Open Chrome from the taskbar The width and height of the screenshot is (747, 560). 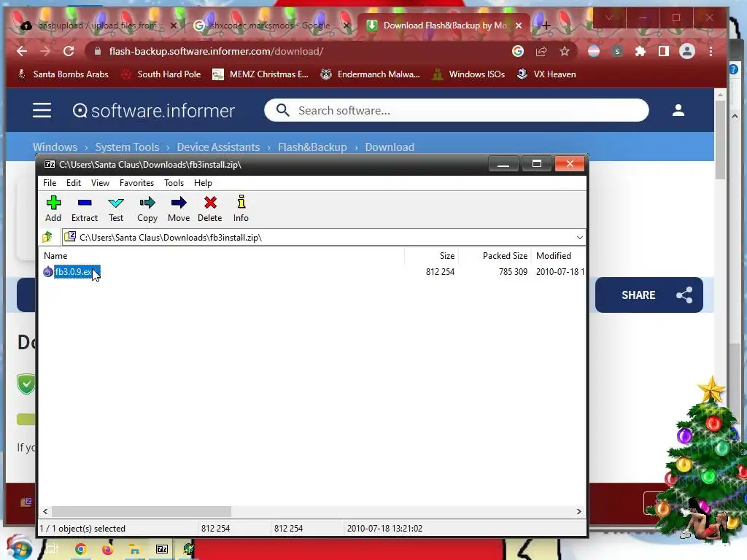(x=80, y=550)
